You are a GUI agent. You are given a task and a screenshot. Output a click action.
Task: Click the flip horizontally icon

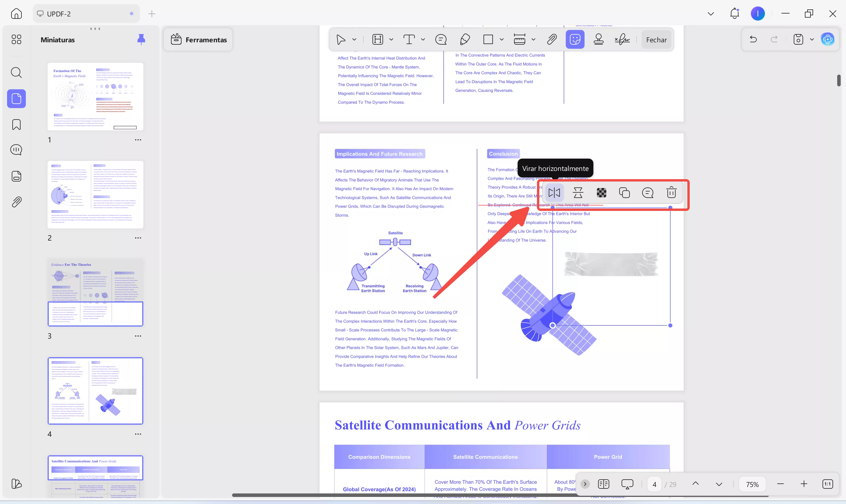[x=554, y=193]
